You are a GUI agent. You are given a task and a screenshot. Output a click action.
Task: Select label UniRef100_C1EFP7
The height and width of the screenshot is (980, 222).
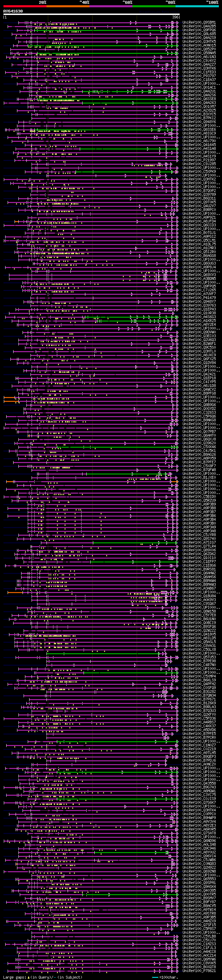coord(199,561)
